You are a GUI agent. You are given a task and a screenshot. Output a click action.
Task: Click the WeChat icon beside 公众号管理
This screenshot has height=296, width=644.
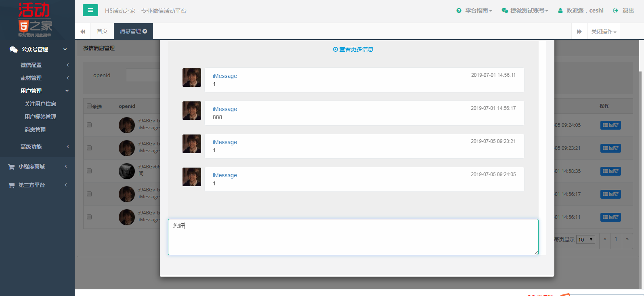(x=13, y=49)
